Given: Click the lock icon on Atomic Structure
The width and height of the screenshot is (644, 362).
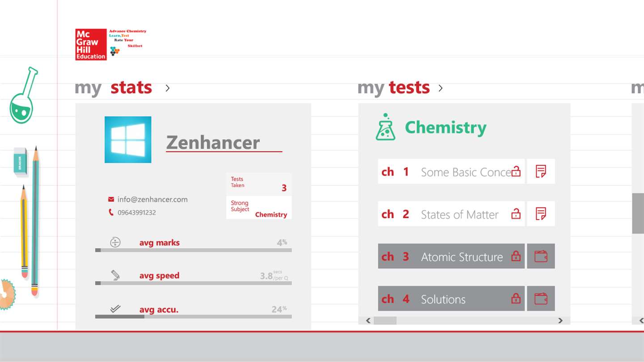Looking at the screenshot, I should click(x=516, y=257).
